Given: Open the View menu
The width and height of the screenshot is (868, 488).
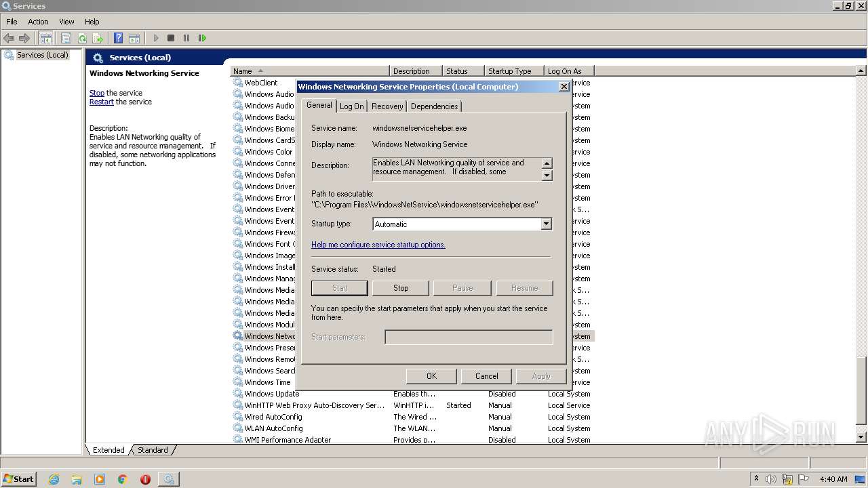Looking at the screenshot, I should [x=66, y=22].
